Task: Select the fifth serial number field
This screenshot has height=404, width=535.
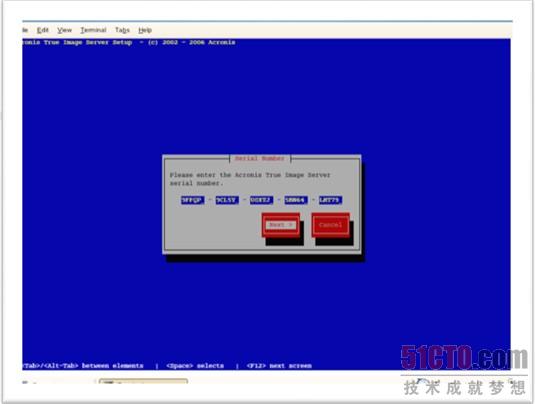Action: tap(330, 200)
